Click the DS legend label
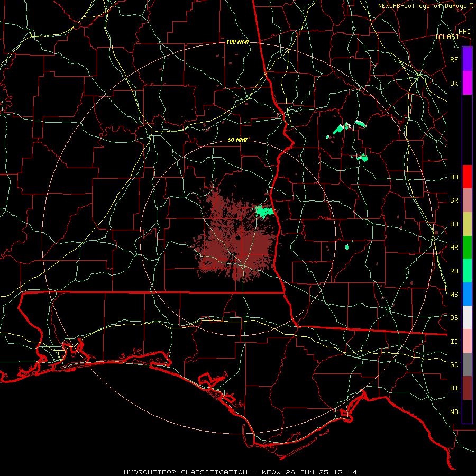 (x=454, y=318)
